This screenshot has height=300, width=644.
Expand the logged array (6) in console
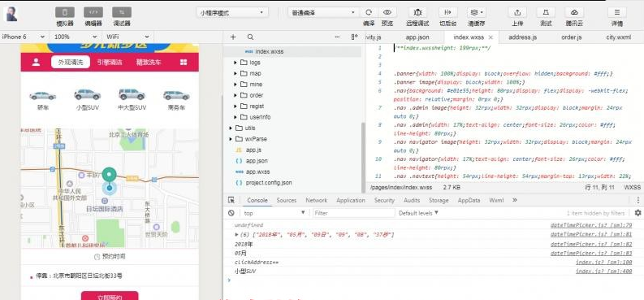coord(236,235)
